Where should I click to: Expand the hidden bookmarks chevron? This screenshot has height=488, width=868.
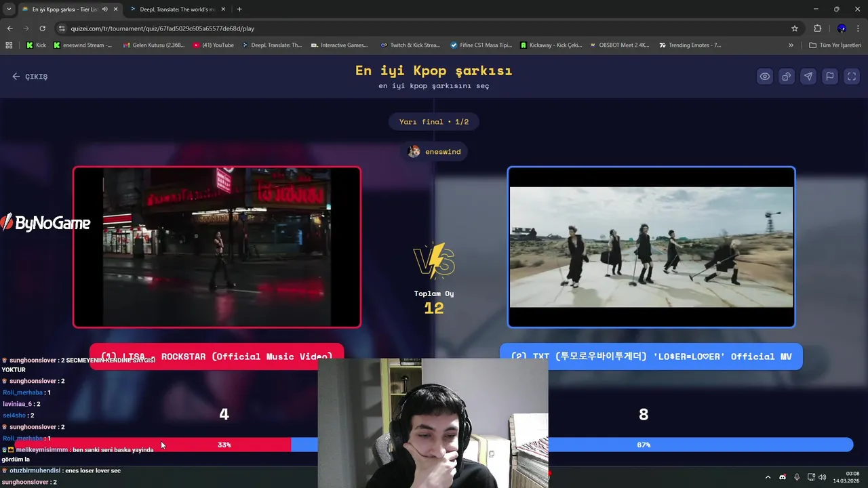791,45
